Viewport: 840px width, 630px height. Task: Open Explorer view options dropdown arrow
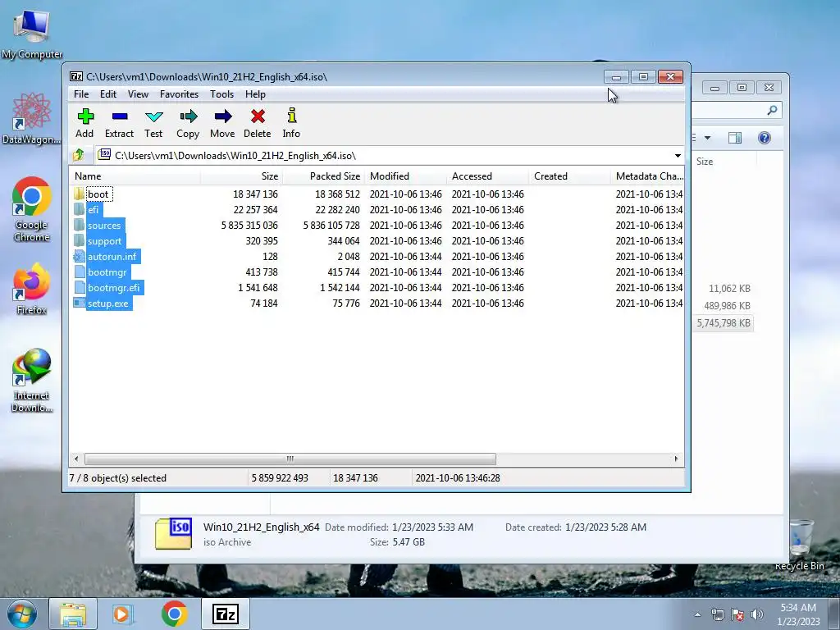click(707, 138)
